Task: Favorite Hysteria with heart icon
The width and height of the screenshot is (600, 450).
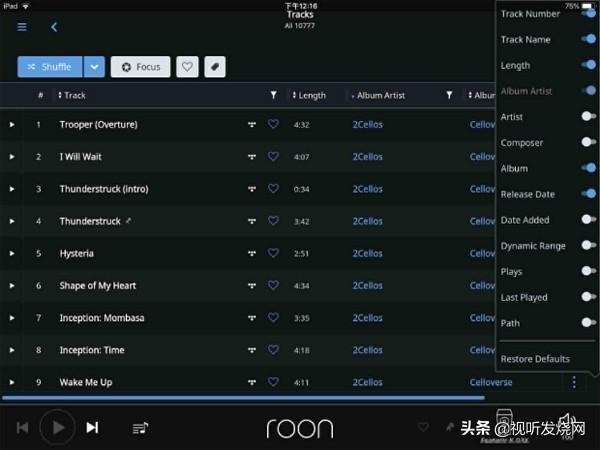Action: click(273, 253)
